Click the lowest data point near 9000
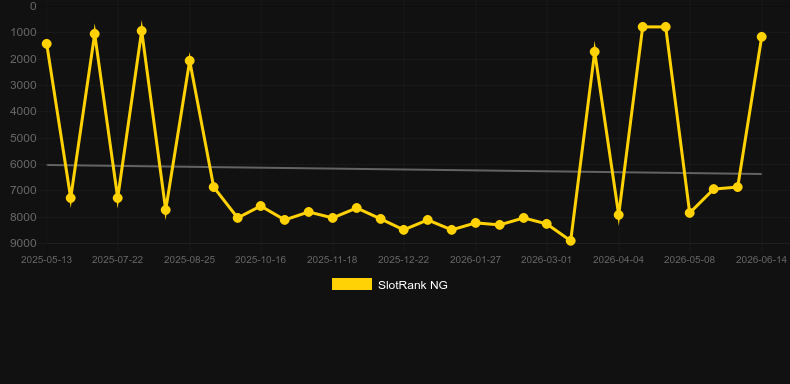Screen dimensions: 790x384 pyautogui.click(x=570, y=241)
